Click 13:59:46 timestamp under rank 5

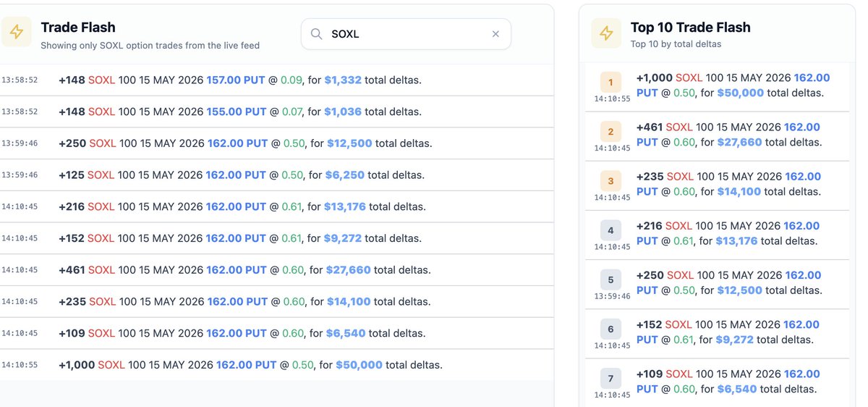(x=612, y=296)
